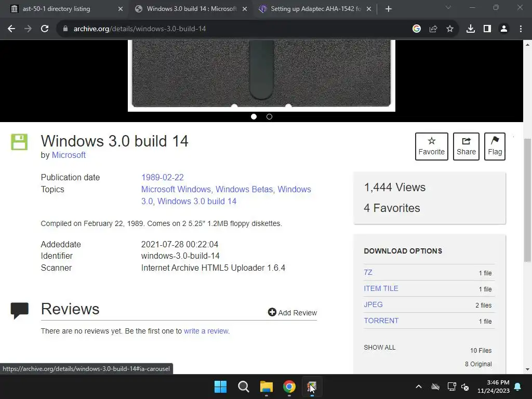This screenshot has height=399, width=532.
Task: Open Chrome downloads icon
Action: [471, 29]
